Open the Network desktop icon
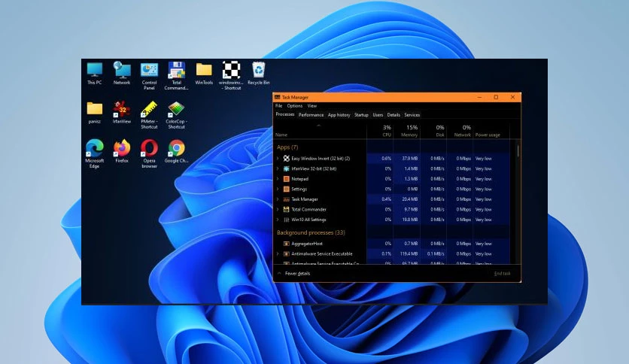The width and height of the screenshot is (629, 364). tap(122, 73)
